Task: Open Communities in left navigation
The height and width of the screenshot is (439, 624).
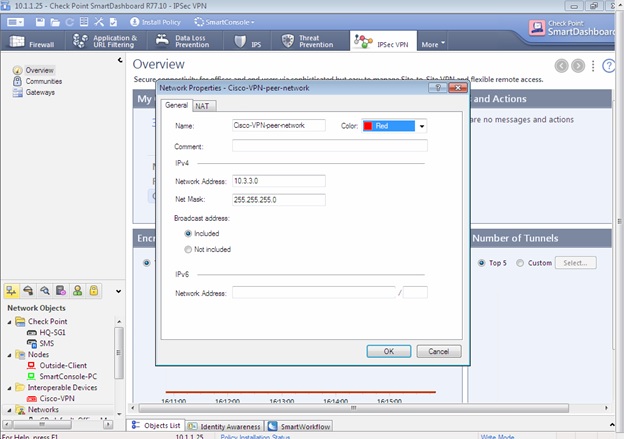Action: coord(43,81)
